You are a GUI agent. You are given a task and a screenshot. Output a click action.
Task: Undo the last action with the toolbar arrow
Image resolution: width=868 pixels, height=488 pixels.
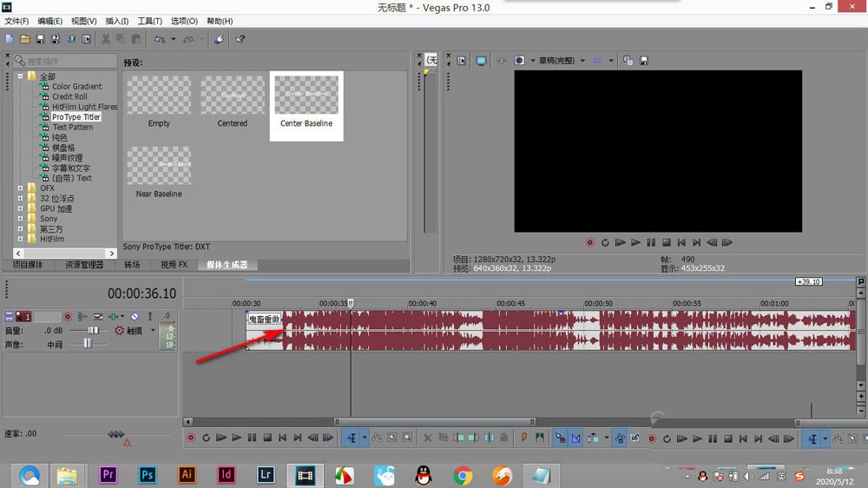(160, 39)
